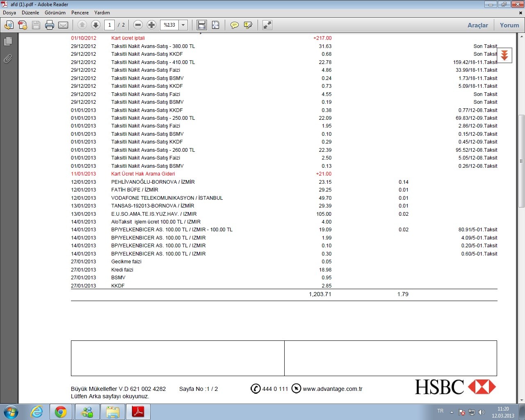Open Internet Explorer from taskbar

tap(37, 412)
